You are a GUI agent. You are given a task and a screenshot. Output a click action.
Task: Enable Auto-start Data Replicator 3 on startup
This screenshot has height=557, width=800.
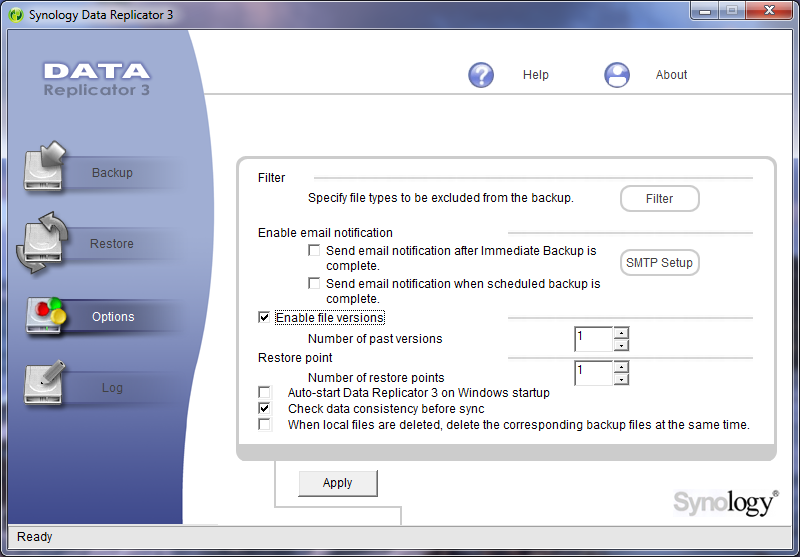point(264,392)
